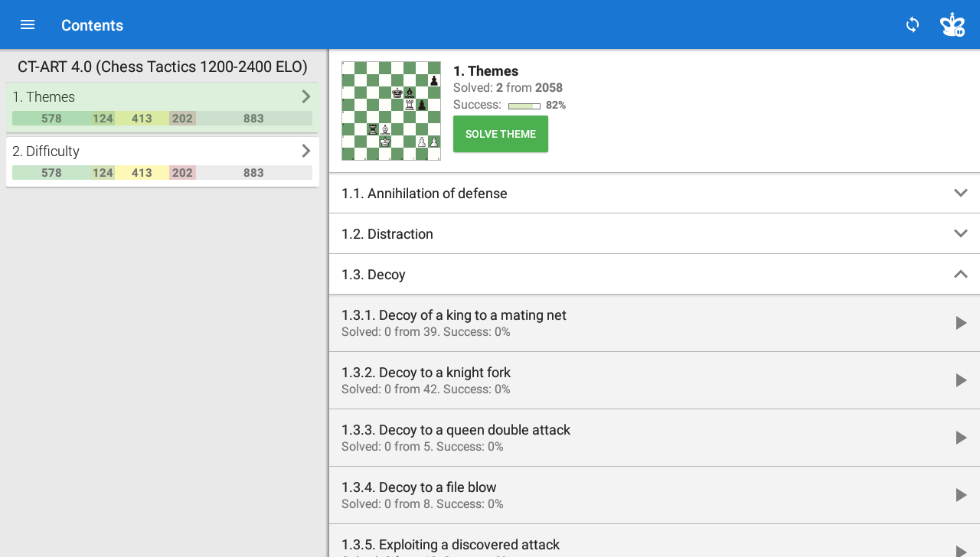The width and height of the screenshot is (980, 557).
Task: Click the CT-ART 4.0 course title
Action: pos(162,67)
